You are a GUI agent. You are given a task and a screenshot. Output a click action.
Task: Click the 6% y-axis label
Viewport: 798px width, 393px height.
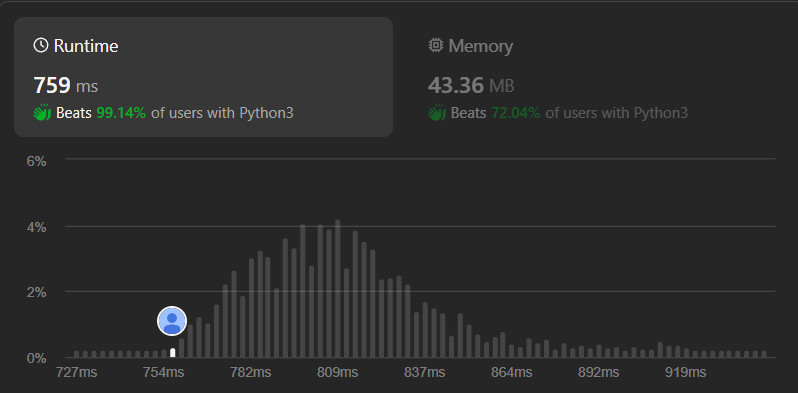[x=37, y=161]
